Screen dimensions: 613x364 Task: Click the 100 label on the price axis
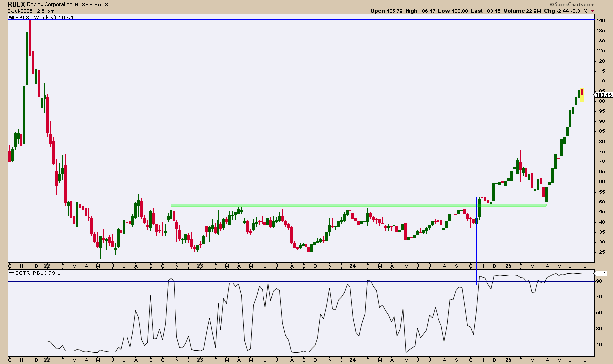[x=600, y=101]
